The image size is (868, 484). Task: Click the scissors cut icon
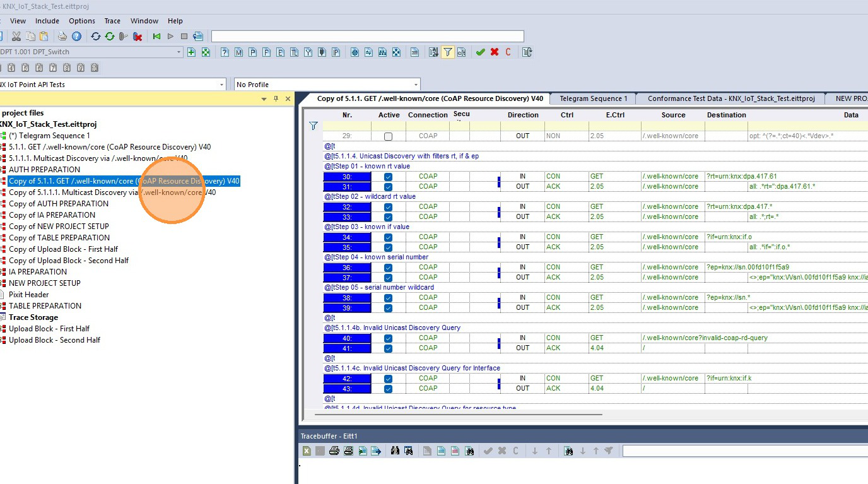click(x=16, y=37)
